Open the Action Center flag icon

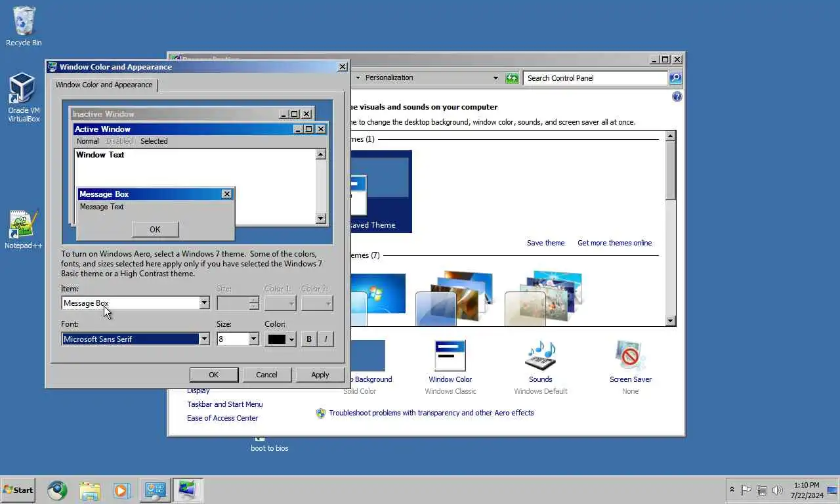pyautogui.click(x=746, y=490)
